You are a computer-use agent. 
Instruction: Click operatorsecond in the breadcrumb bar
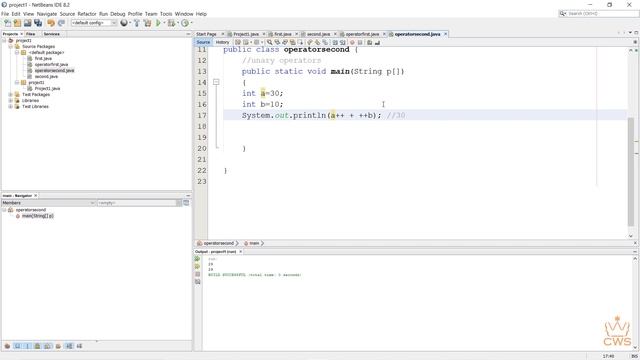(x=219, y=243)
